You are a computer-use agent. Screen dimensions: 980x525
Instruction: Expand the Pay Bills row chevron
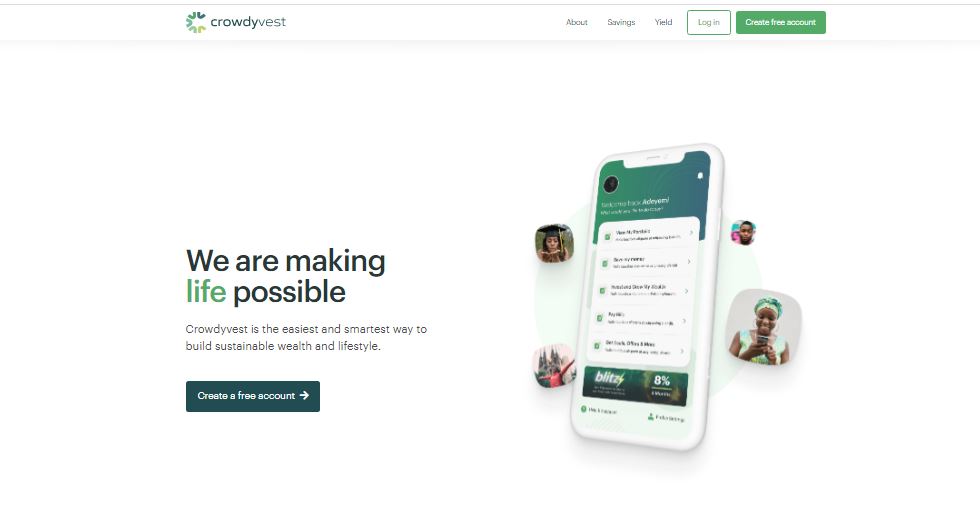pos(684,321)
